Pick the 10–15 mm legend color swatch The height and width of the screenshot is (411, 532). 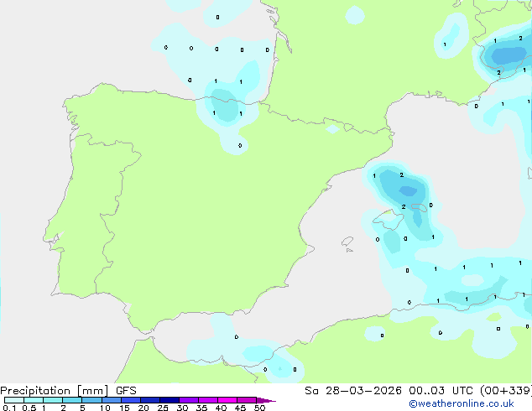[111, 400]
